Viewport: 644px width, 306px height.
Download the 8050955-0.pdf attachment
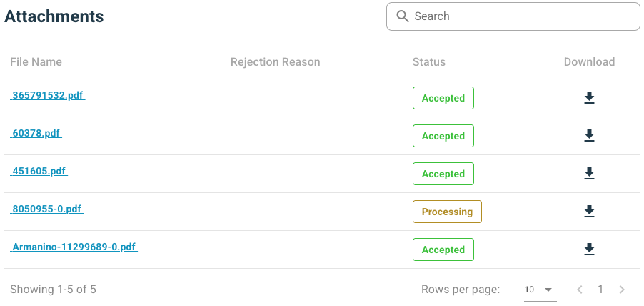[x=589, y=212]
